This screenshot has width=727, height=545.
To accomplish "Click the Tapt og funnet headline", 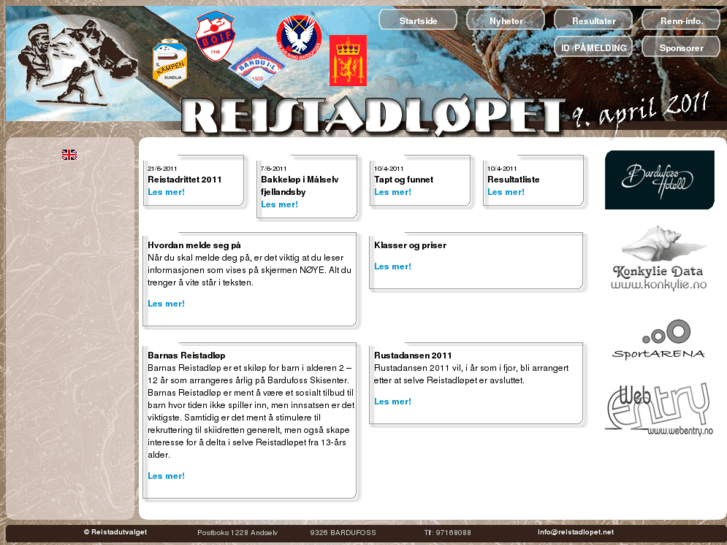I will pos(403,180).
